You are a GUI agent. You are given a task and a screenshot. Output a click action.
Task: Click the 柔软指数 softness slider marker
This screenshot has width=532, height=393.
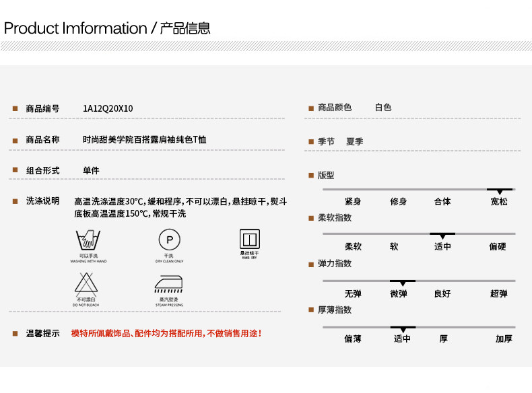tap(442, 236)
